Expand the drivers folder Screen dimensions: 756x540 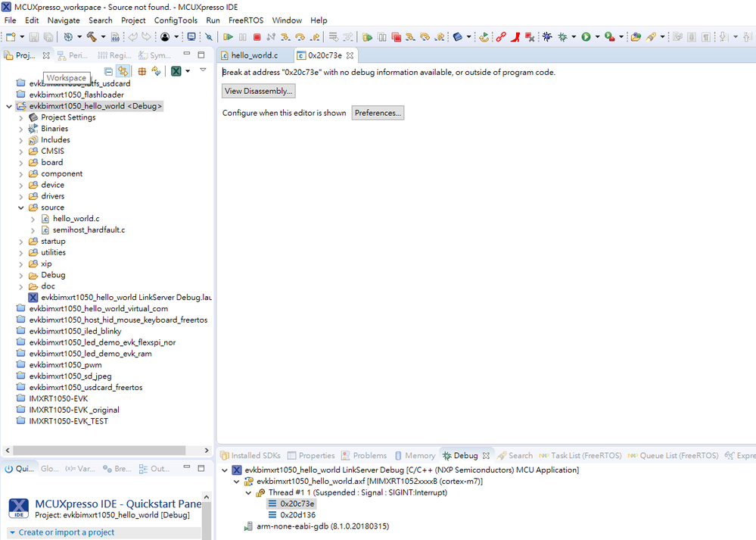(x=20, y=196)
